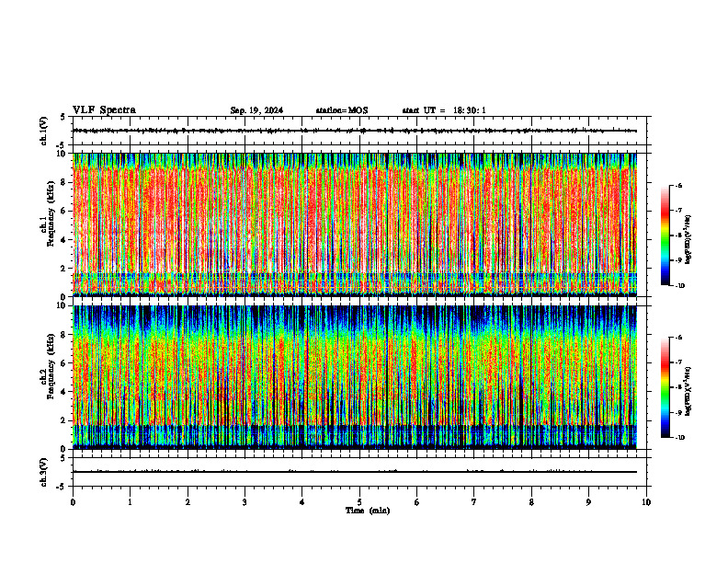Click the "ch.3(V)" waveform axis label
Viewport: 728px width, 563px height.
43,472
